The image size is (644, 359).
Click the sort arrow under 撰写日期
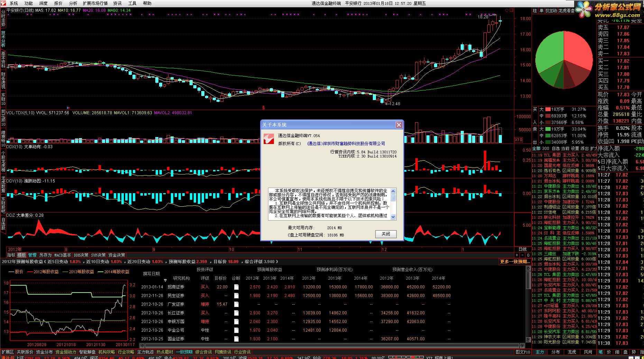pyautogui.click(x=165, y=280)
